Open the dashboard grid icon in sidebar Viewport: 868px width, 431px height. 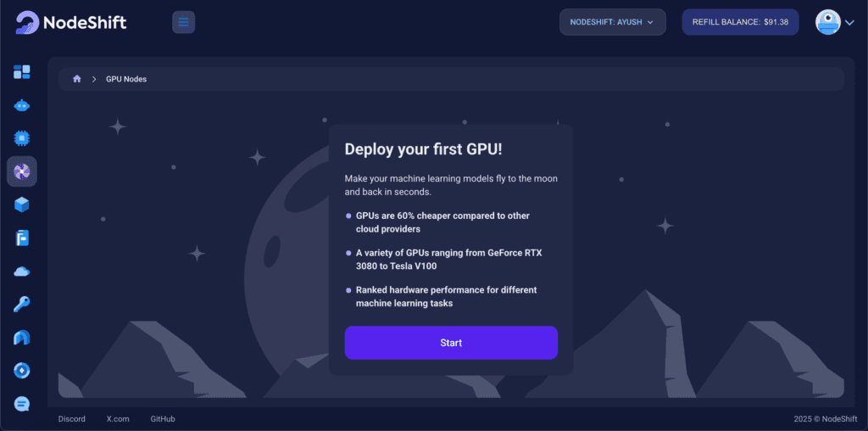[x=21, y=72]
